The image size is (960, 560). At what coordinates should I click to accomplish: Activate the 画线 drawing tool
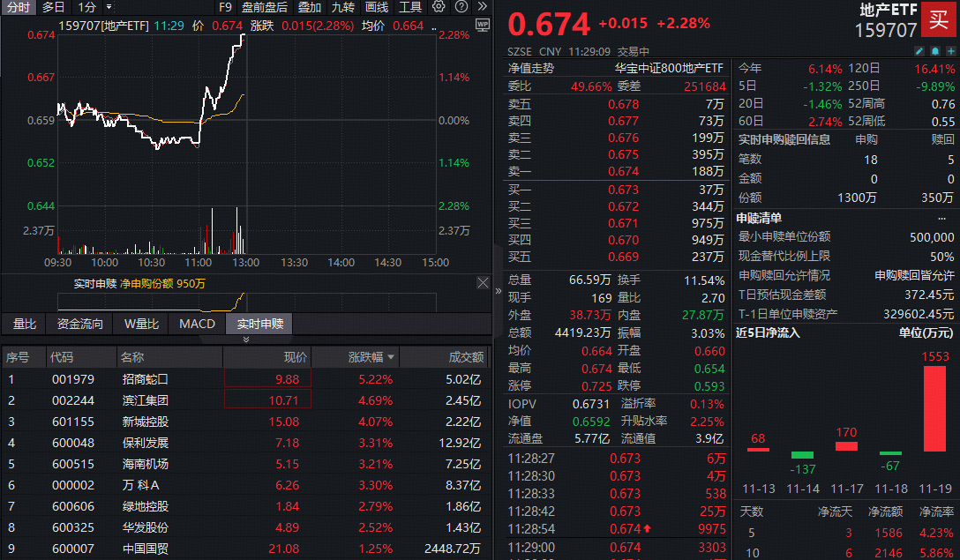point(377,7)
